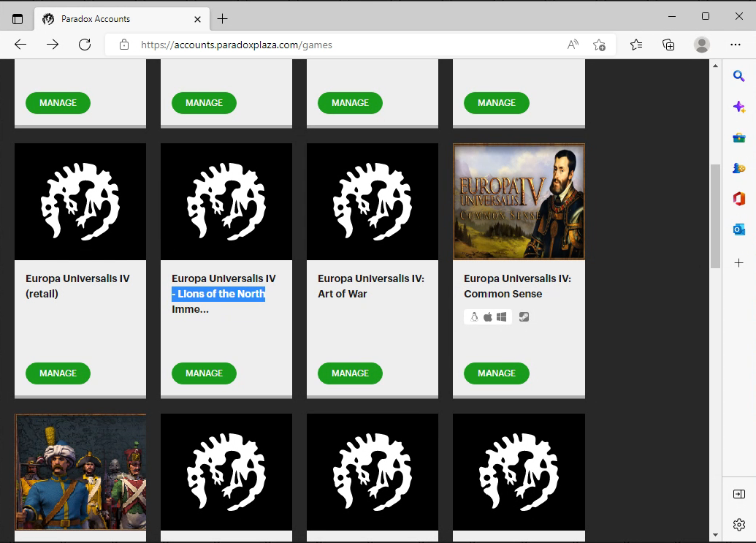Open the sidebar Tools briefcase icon
Screen dimensions: 756x543
pos(738,138)
